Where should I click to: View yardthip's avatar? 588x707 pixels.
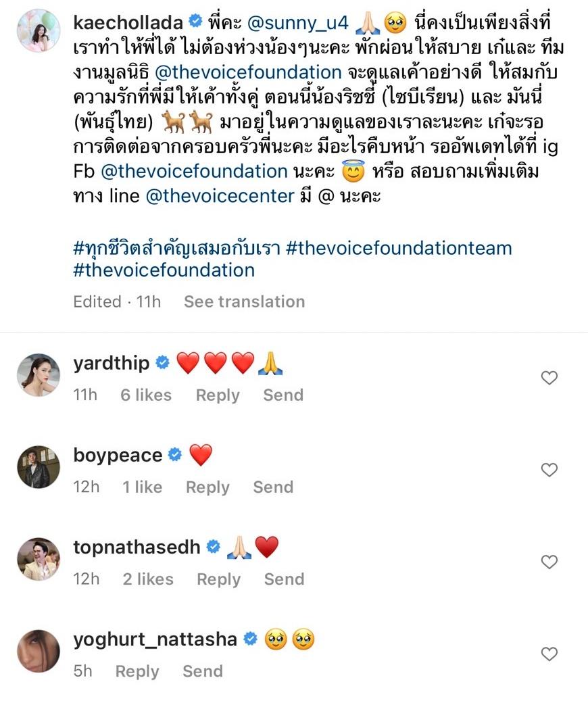point(39,374)
